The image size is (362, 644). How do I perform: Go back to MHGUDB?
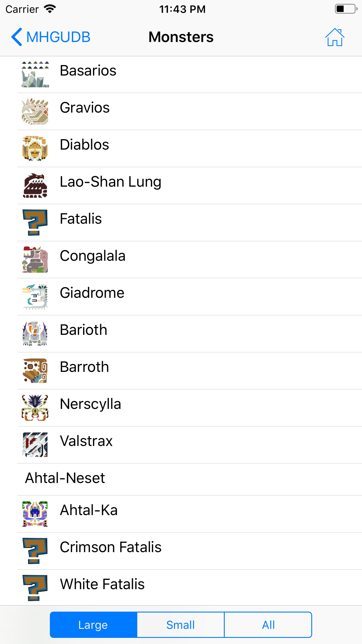click(x=51, y=37)
